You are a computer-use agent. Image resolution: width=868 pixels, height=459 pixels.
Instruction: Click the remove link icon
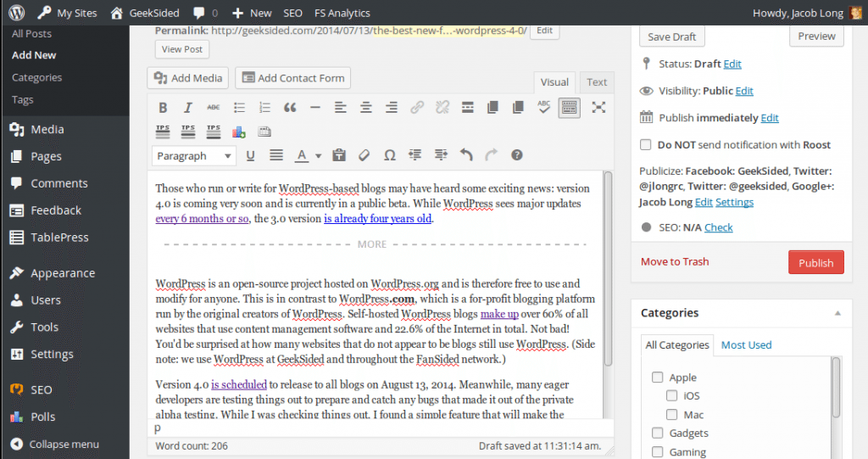tap(442, 108)
